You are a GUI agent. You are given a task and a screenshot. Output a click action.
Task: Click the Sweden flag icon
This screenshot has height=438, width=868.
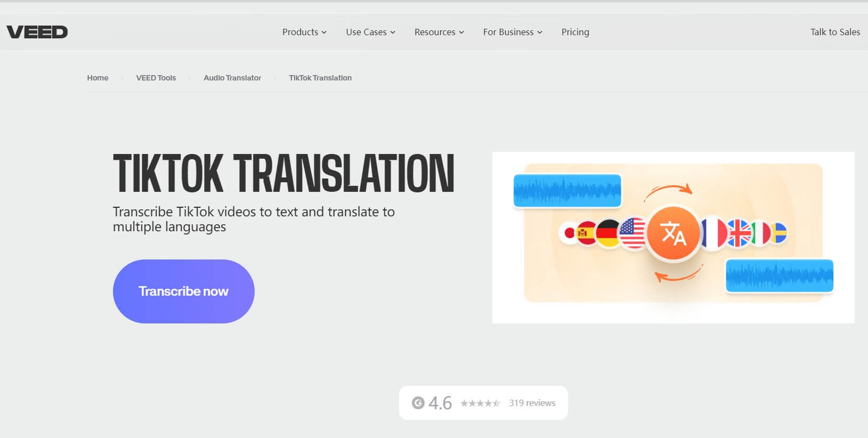click(x=778, y=233)
